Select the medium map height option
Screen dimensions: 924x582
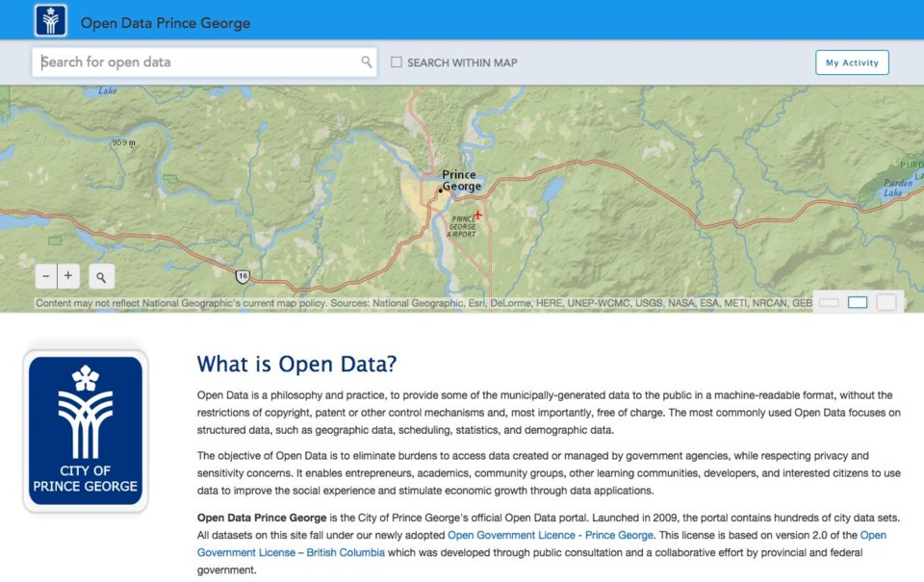[x=858, y=302]
